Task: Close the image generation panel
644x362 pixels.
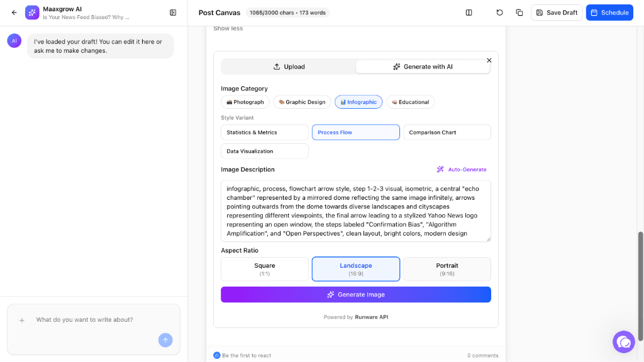Action: (489, 60)
